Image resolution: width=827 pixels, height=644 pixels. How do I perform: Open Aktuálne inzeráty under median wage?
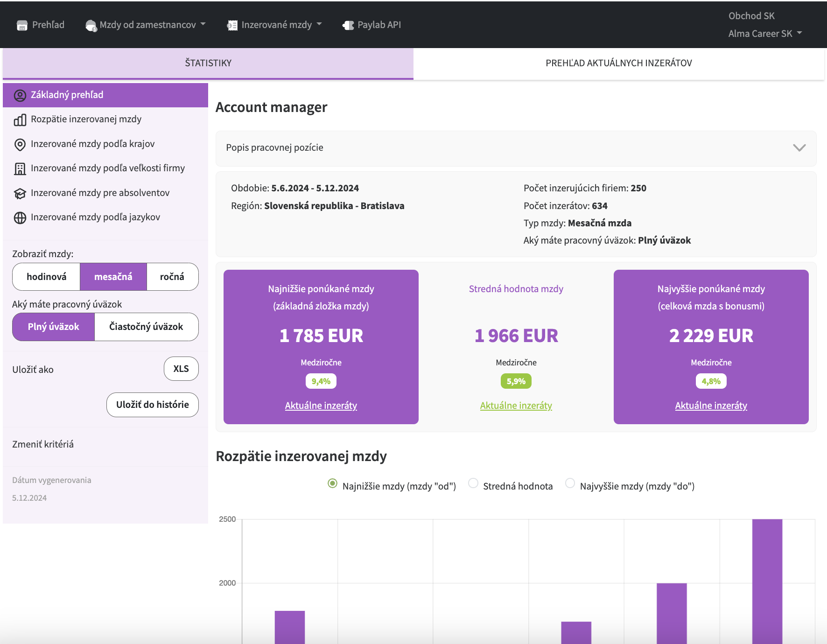[x=516, y=406]
